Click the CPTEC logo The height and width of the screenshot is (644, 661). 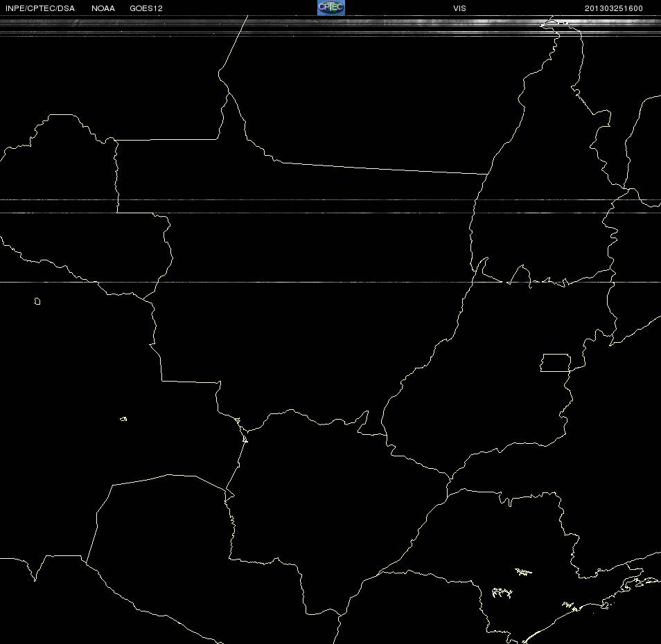[331, 8]
